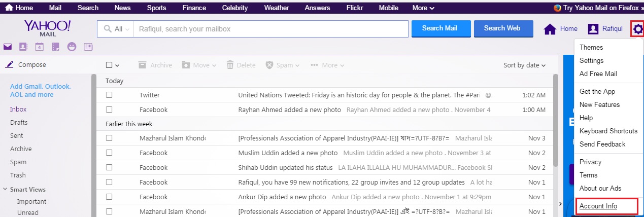Click the Spam shield icon

[x=269, y=65]
